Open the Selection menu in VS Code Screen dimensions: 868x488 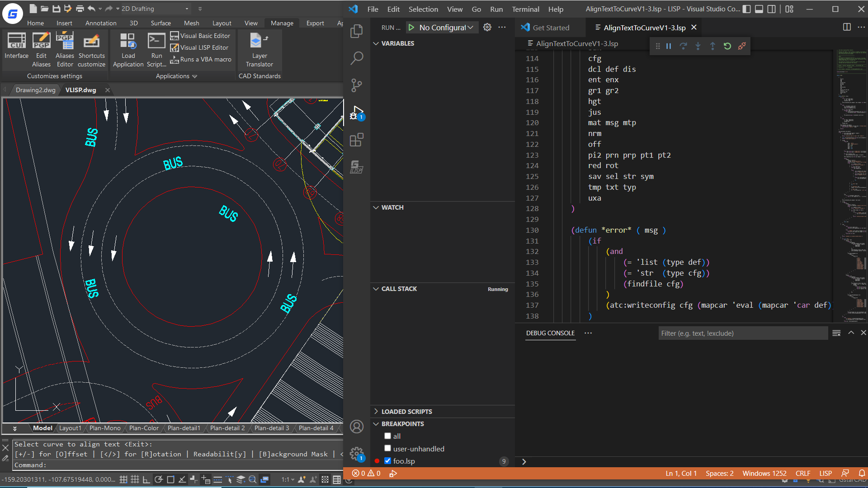[423, 9]
